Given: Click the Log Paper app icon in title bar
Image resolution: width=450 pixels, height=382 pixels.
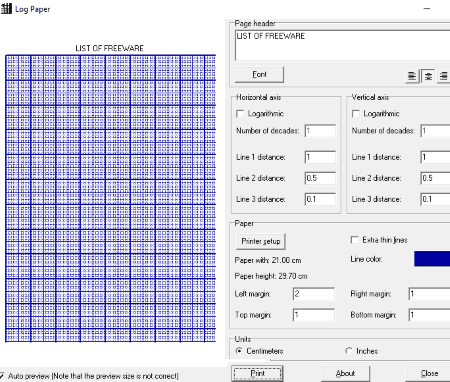Looking at the screenshot, I should click(6, 8).
